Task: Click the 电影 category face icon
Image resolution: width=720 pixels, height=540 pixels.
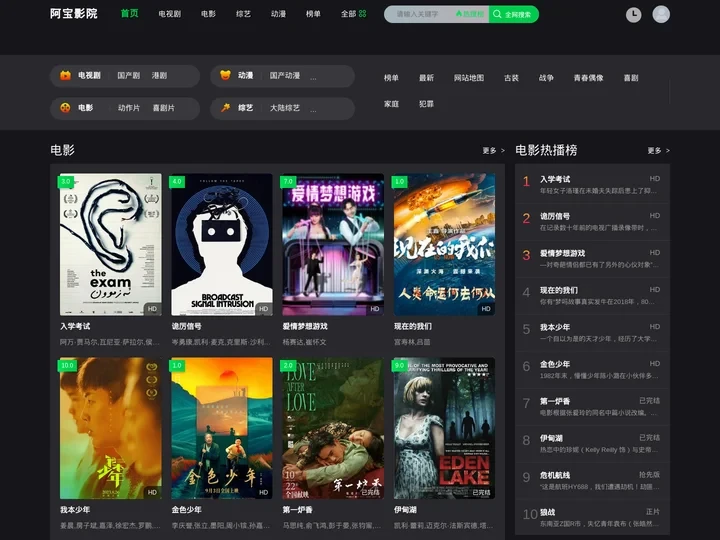Action: point(66,108)
